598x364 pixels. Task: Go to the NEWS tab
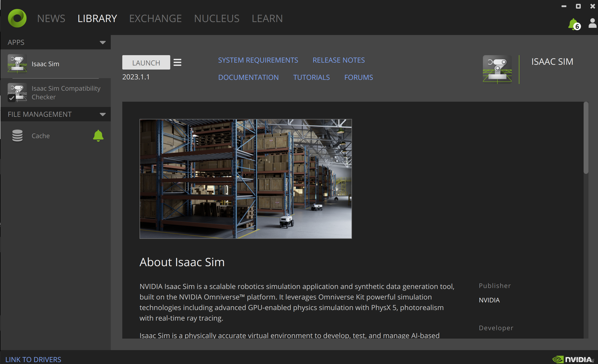[x=51, y=18]
